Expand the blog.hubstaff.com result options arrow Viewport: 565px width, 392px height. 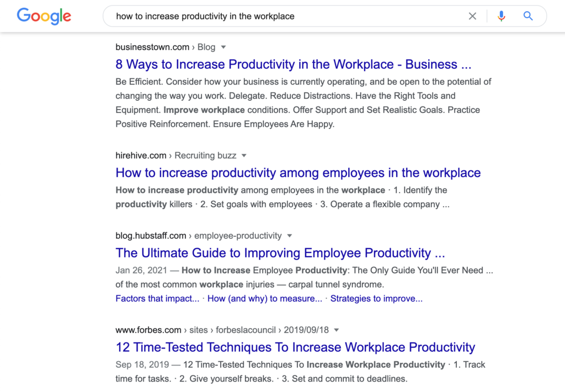click(290, 235)
